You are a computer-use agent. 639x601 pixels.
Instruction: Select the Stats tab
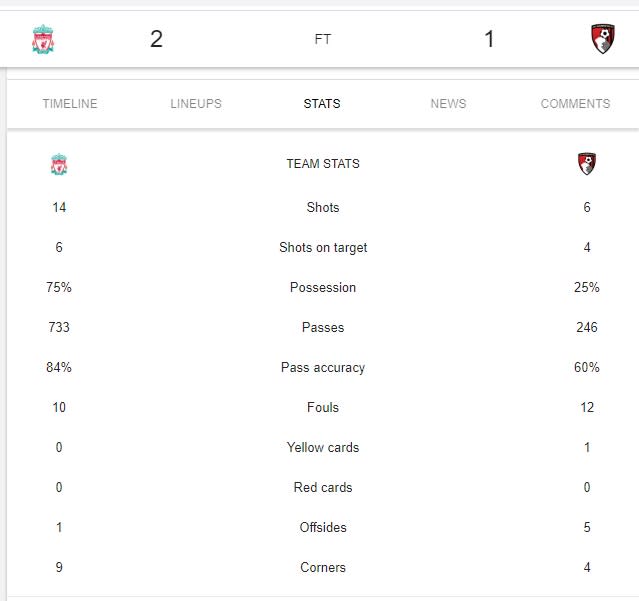322,103
